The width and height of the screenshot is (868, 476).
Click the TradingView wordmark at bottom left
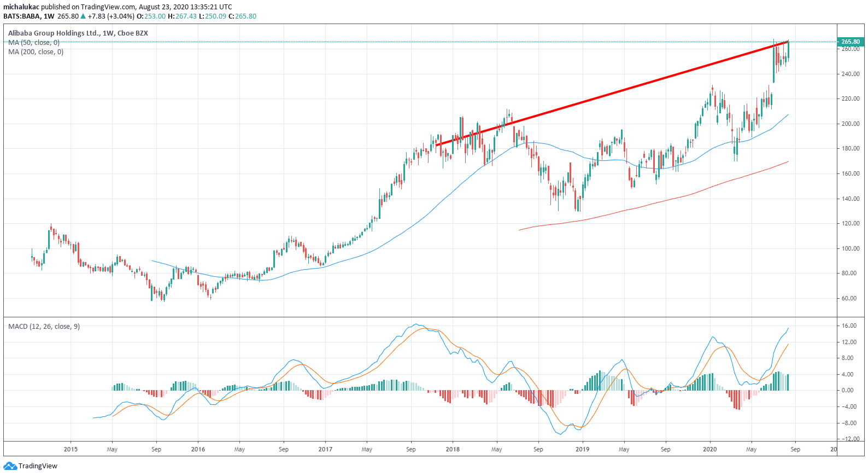38,466
